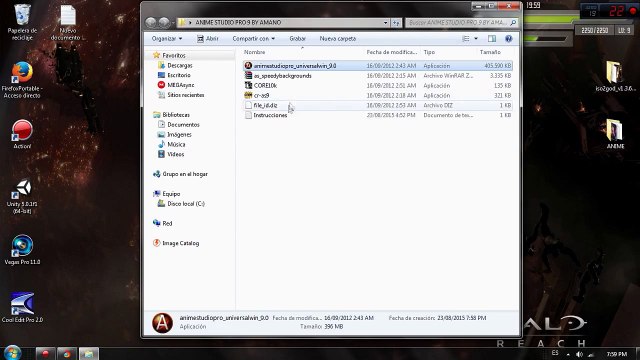The image size is (640, 360).
Task: Click the Firefox taskbar icon
Action: [67, 353]
